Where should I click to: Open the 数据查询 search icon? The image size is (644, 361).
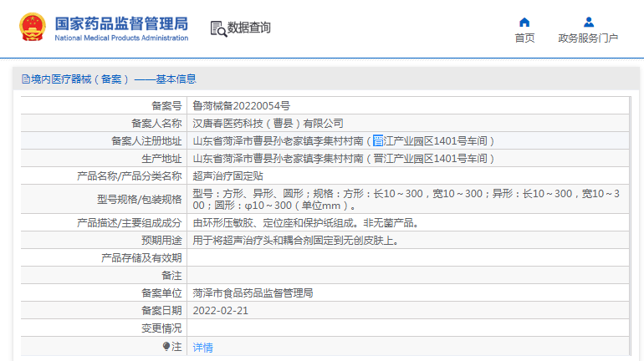pyautogui.click(x=218, y=28)
